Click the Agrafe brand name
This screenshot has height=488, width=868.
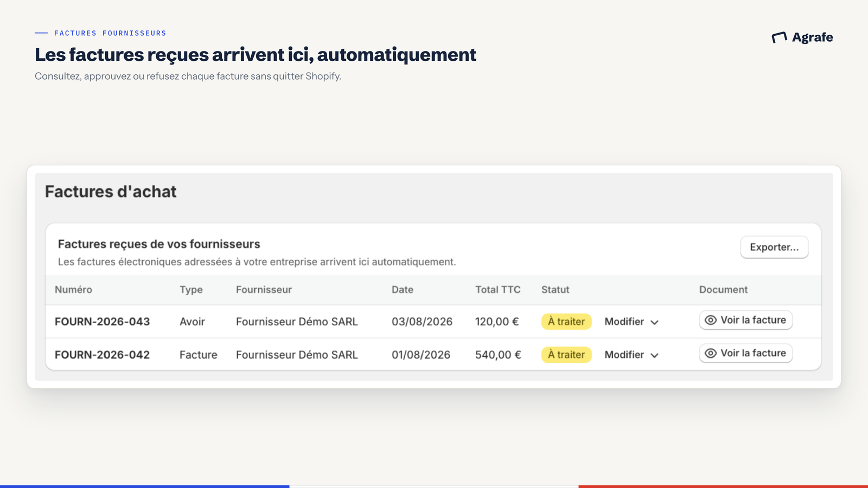(812, 37)
